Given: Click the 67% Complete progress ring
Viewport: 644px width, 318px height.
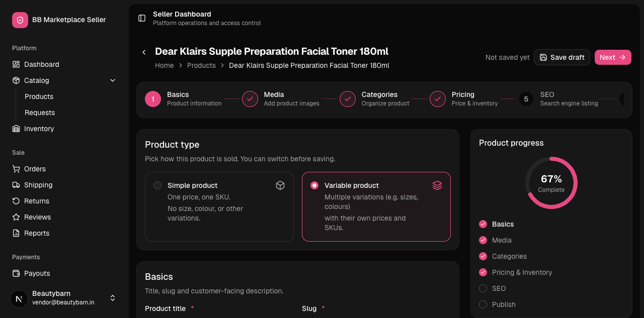Looking at the screenshot, I should pyautogui.click(x=551, y=183).
